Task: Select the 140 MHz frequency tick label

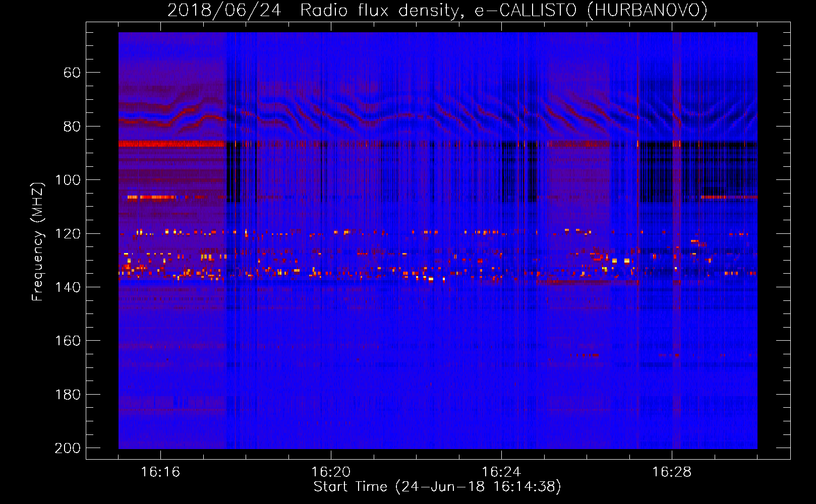Action: pos(68,287)
